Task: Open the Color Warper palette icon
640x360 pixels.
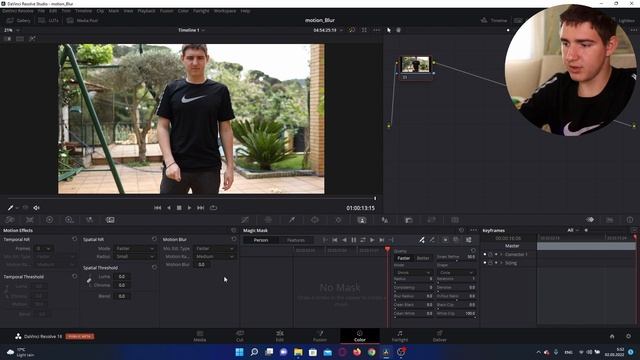Action: tap(268, 220)
